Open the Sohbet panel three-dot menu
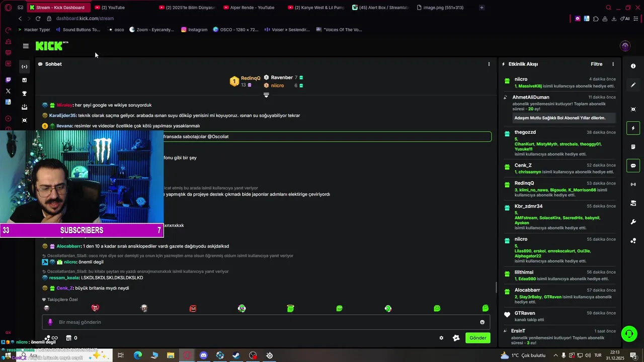The width and height of the screenshot is (644, 362). pyautogui.click(x=489, y=64)
